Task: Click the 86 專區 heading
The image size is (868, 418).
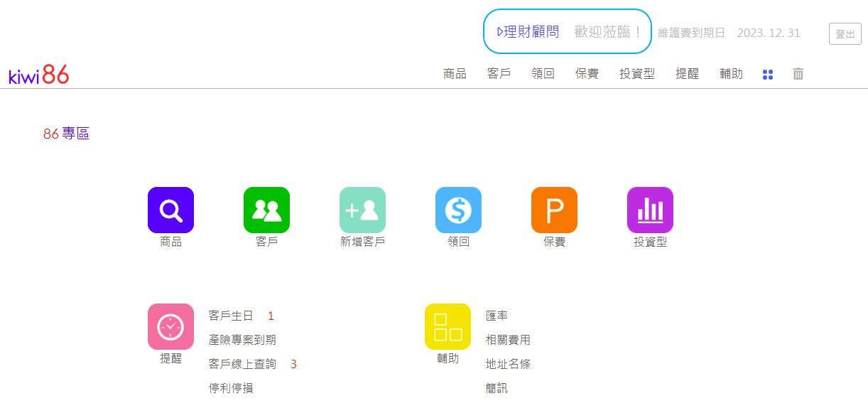Action: [66, 134]
